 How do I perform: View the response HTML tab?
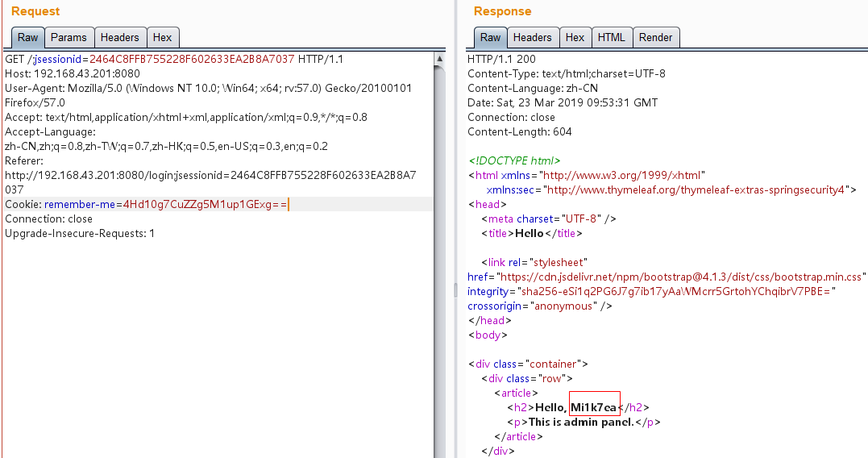(611, 38)
